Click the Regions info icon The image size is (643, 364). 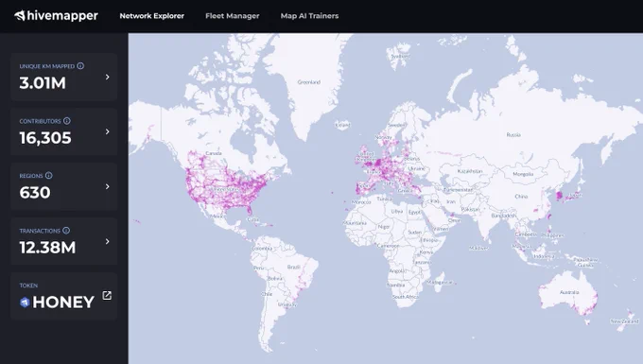point(49,176)
